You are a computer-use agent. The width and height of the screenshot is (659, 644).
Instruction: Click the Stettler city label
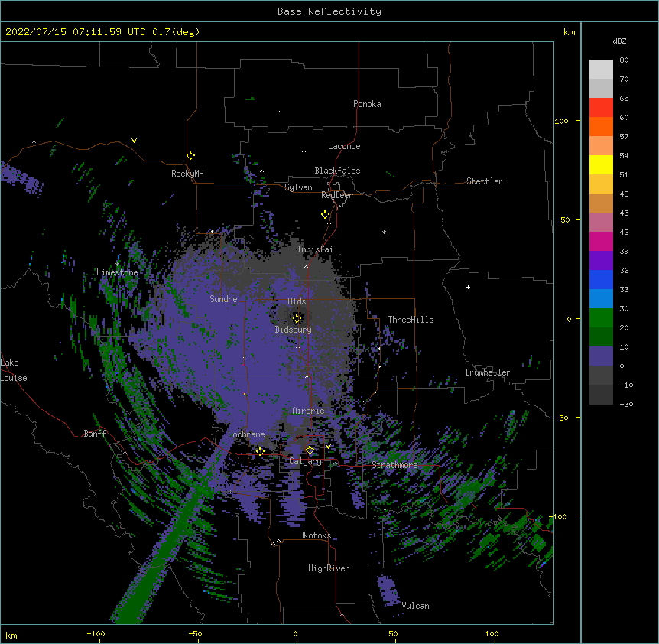[x=484, y=181]
